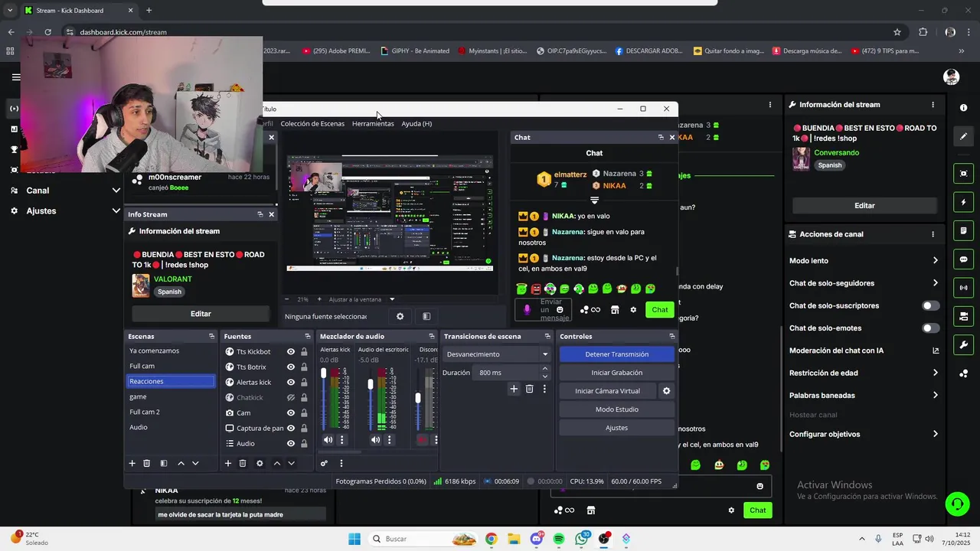Click Detener Transmisión button
This screenshot has width=980, height=551.
point(616,354)
